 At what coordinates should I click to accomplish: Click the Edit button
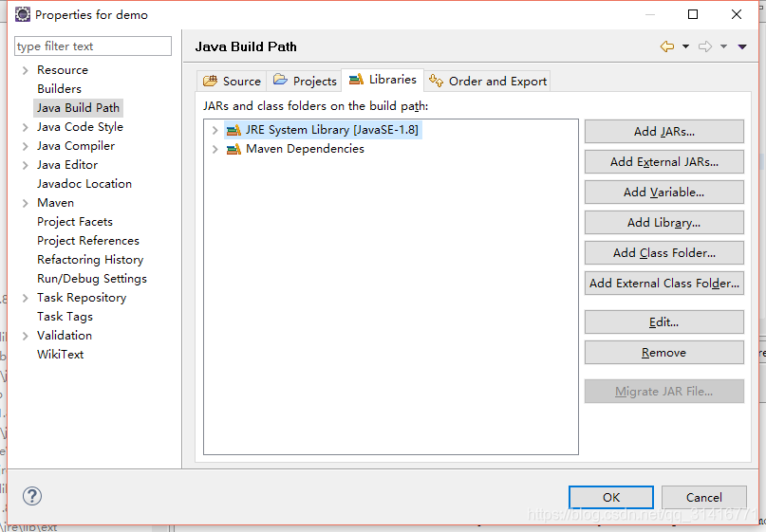click(664, 322)
